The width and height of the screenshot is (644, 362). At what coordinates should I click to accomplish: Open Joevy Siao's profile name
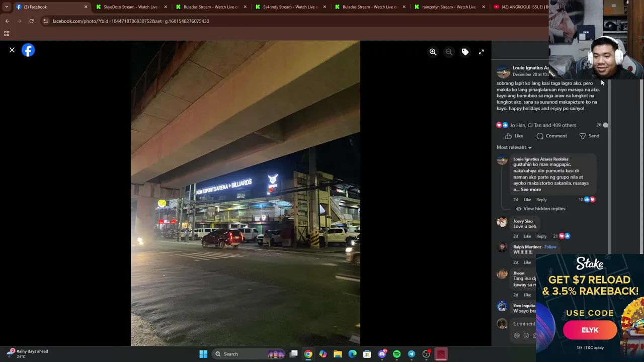coord(523,221)
